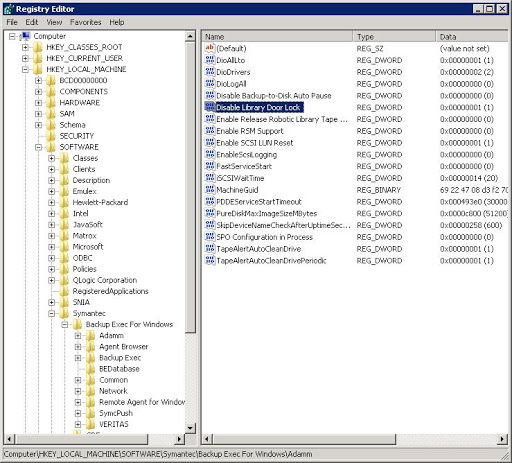512x463 pixels.
Task: Click the Computer icon at tree root
Action: pyautogui.click(x=25, y=36)
